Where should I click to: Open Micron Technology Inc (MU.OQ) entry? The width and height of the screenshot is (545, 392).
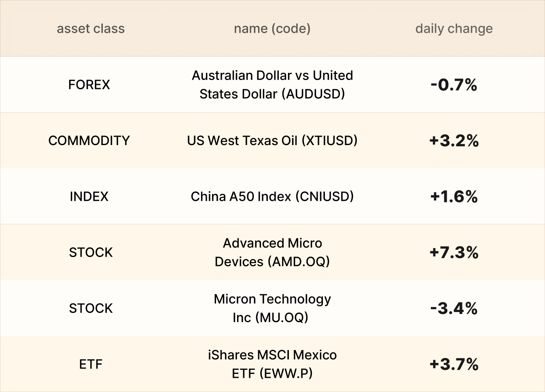tap(272, 308)
